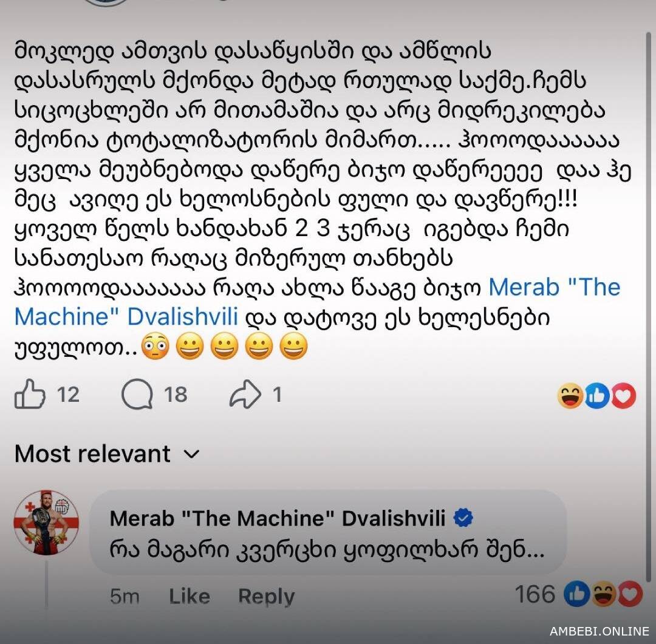Click the blue like reaction on Merab's comment
Image resolution: width=656 pixels, height=644 pixels.
(x=576, y=594)
